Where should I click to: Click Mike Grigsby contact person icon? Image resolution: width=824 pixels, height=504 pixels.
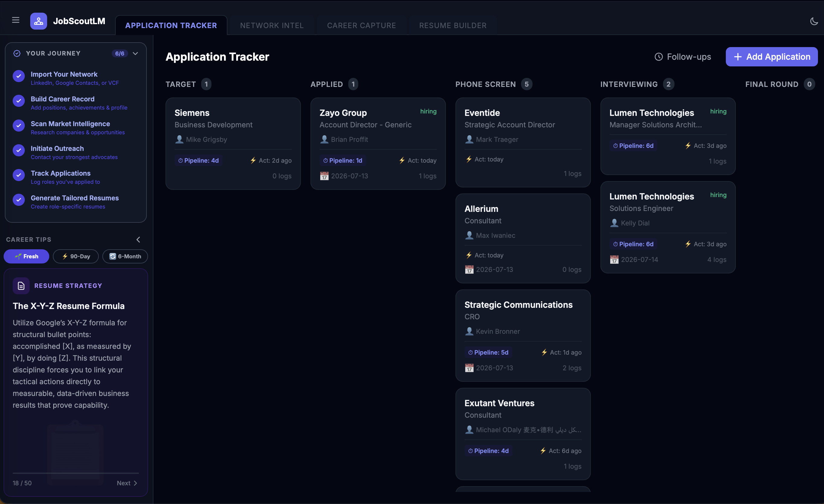pos(179,139)
